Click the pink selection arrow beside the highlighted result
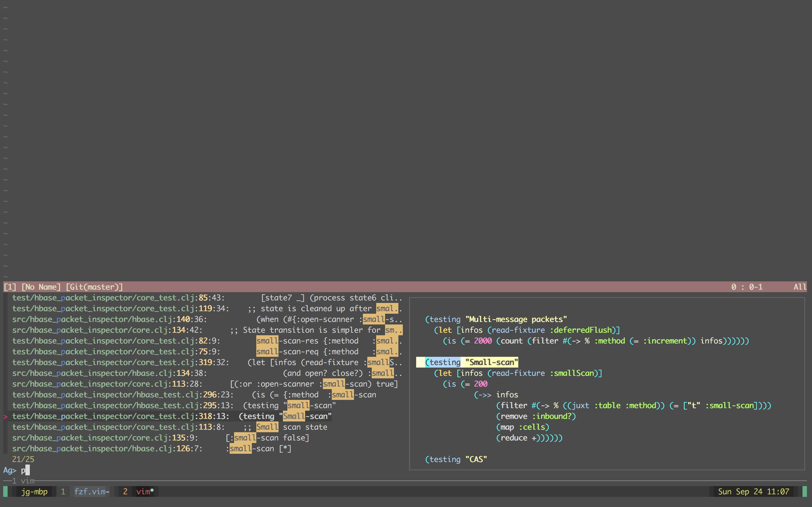 click(x=5, y=416)
